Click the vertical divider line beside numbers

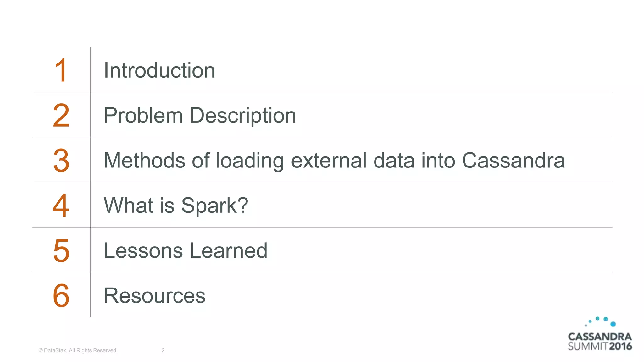[91, 182]
